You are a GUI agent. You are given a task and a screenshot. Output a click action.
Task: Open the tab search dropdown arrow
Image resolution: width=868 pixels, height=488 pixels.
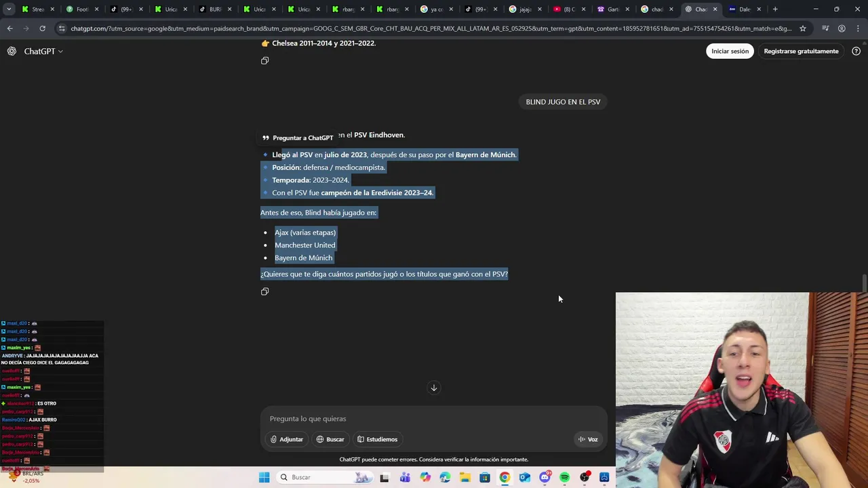point(9,9)
